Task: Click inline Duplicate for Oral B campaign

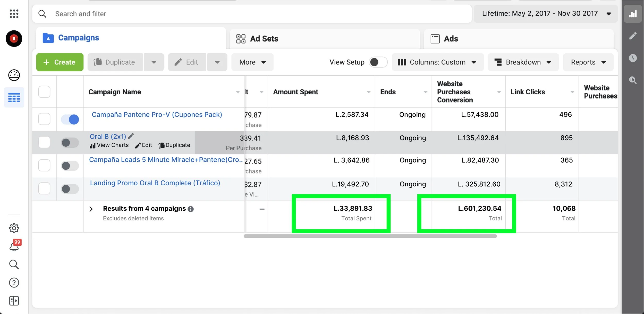Action: [174, 145]
